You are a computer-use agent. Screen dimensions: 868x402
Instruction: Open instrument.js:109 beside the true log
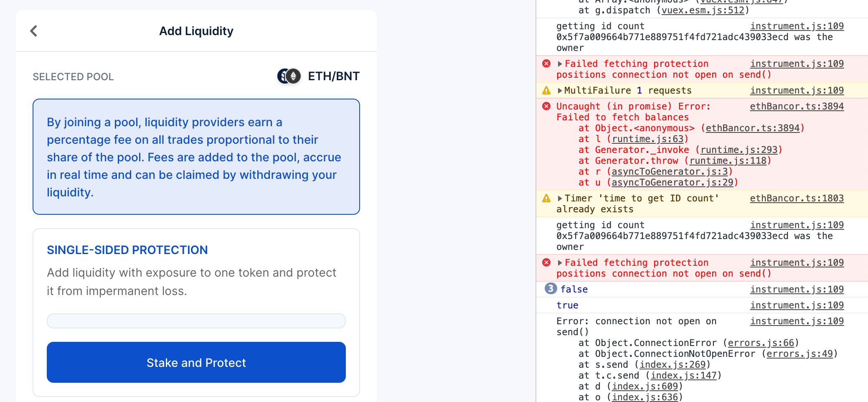pyautogui.click(x=797, y=305)
